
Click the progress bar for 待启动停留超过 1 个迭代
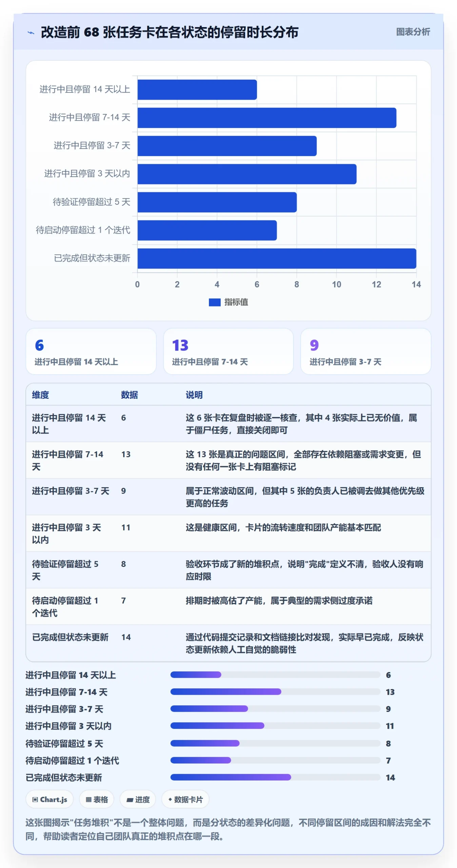(x=275, y=760)
